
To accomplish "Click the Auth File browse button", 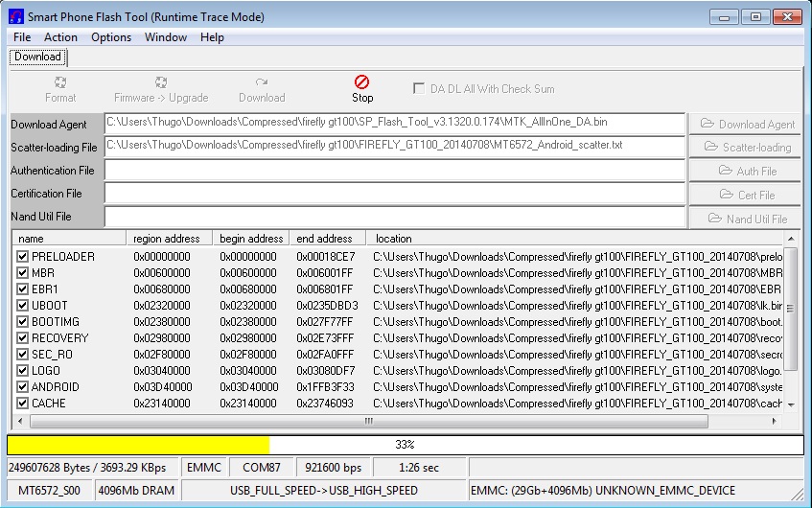I will (745, 171).
